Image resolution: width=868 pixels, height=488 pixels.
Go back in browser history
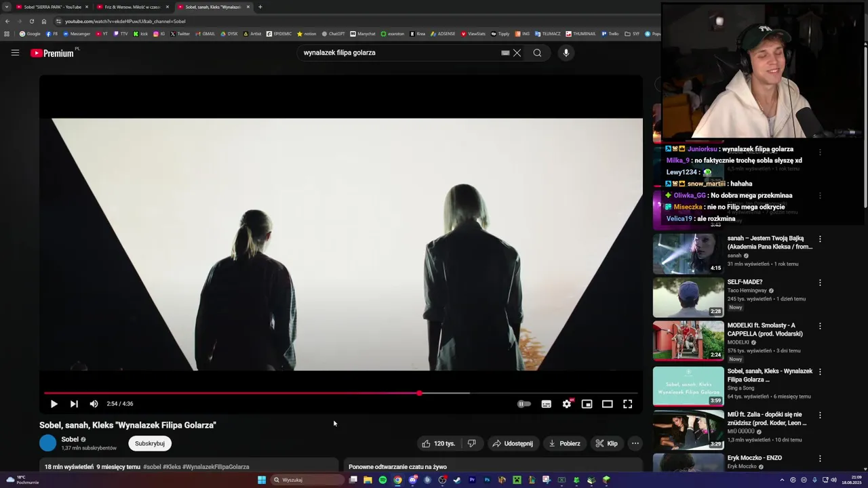click(7, 21)
